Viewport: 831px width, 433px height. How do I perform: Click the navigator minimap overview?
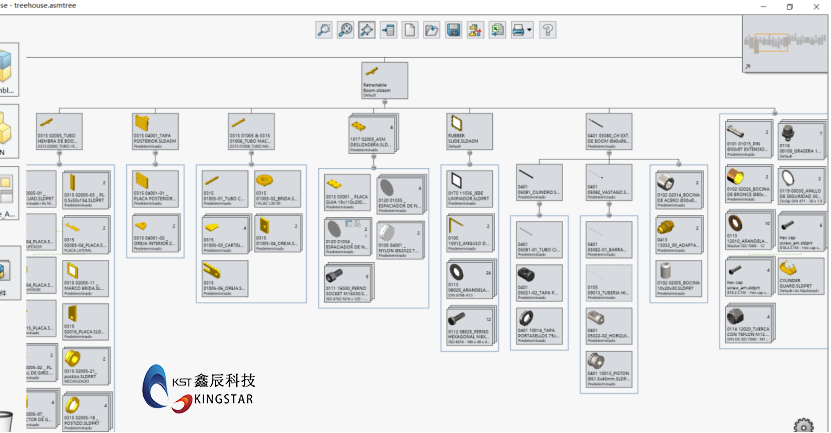coord(786,42)
